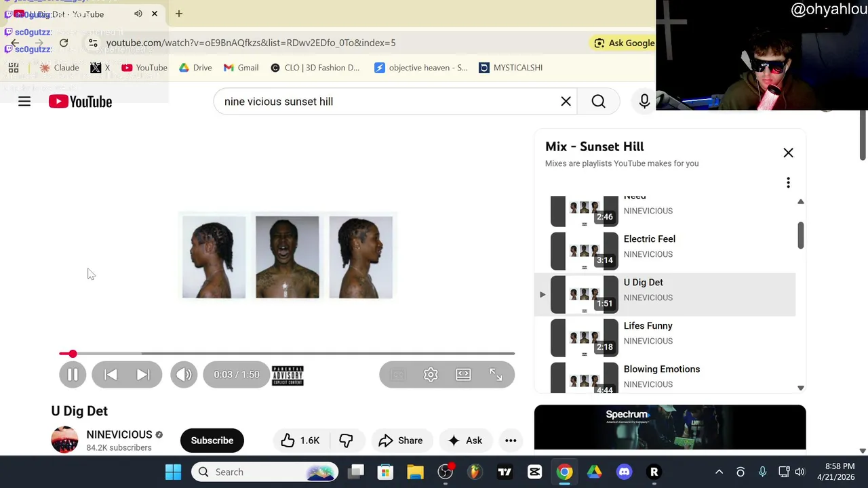
Task: Open Task View on the taskbar
Action: coord(356,472)
